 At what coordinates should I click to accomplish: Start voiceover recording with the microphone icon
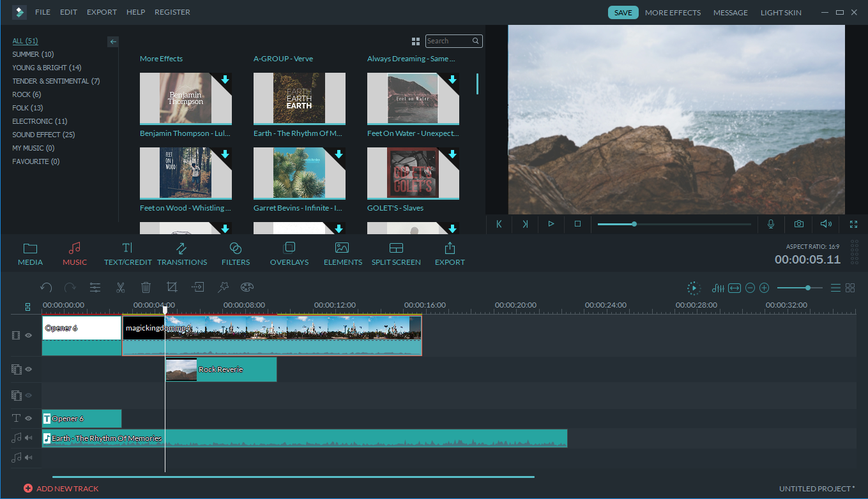point(771,224)
